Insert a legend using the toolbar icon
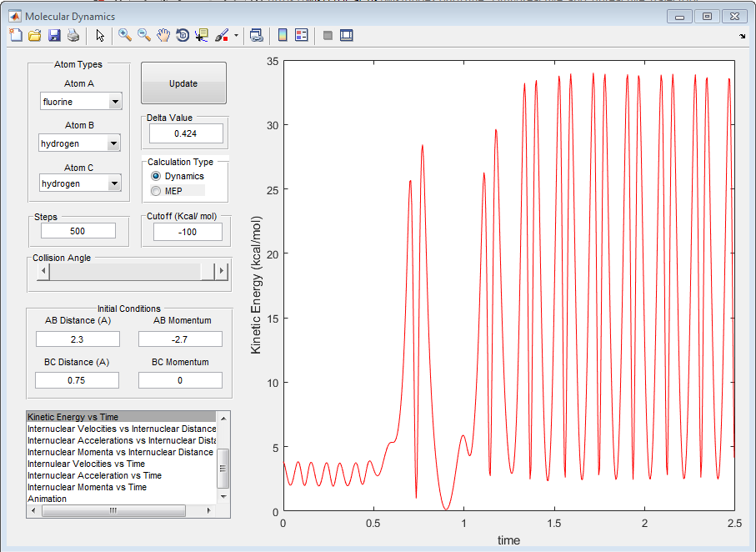 (x=301, y=35)
